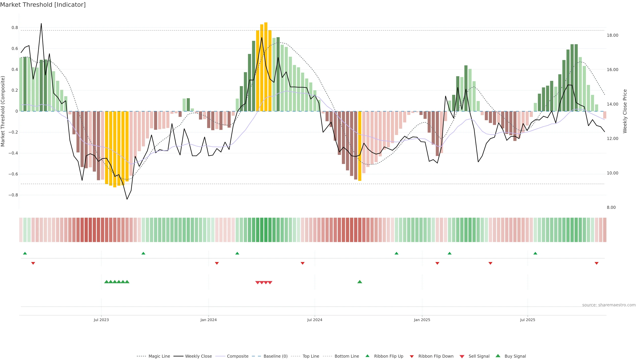Click the source: sharemaestro.com text
The image size is (644, 362).
609,305
